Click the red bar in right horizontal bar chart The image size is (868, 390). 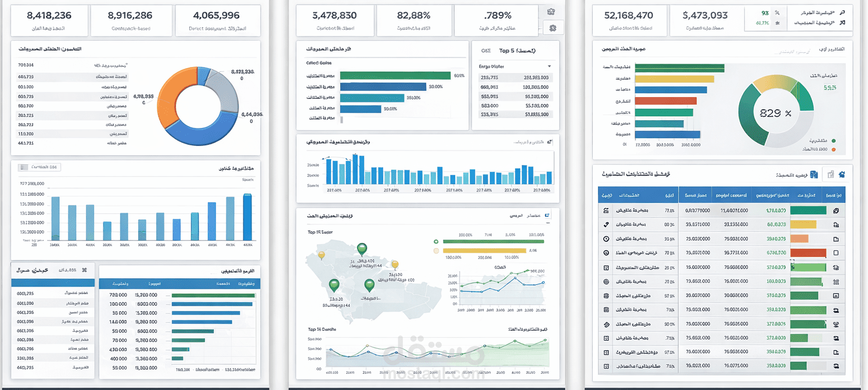(x=665, y=101)
